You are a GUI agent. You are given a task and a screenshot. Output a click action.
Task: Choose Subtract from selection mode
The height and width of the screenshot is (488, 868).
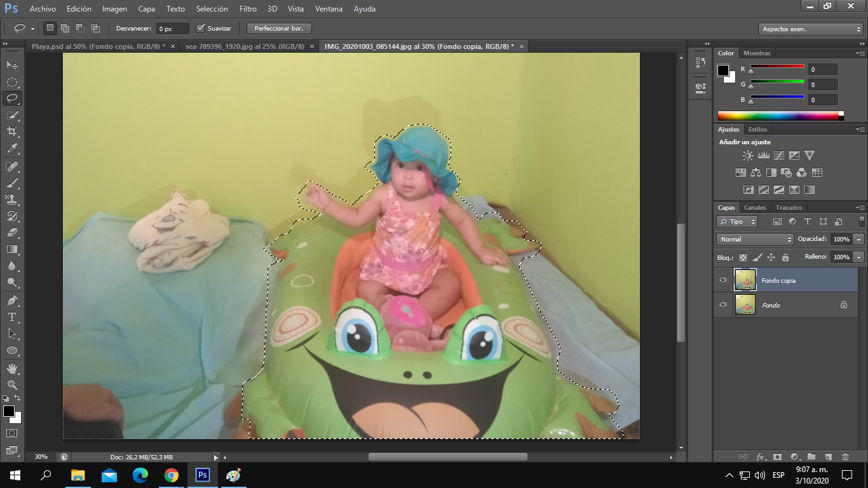click(80, 28)
